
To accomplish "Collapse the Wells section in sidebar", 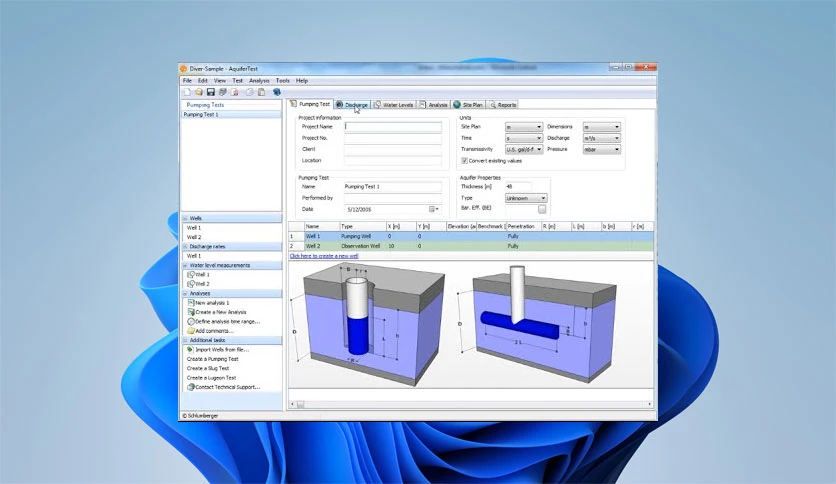I will [186, 218].
